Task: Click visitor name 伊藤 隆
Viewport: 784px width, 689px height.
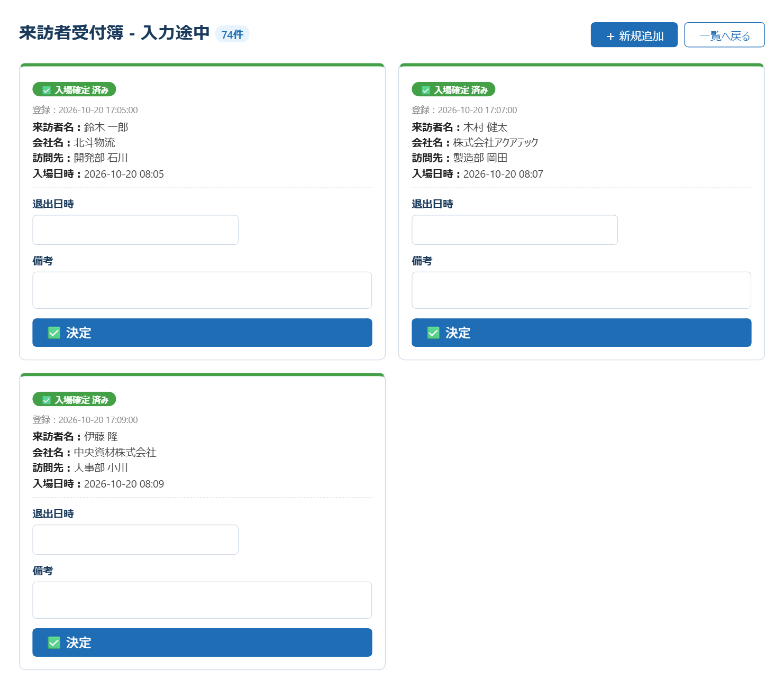Action: [x=101, y=437]
